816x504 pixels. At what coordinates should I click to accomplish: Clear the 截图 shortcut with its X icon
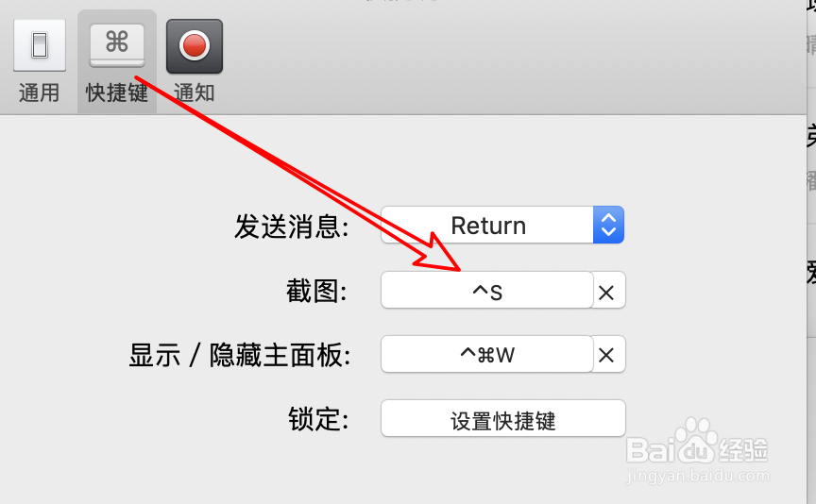coord(606,293)
